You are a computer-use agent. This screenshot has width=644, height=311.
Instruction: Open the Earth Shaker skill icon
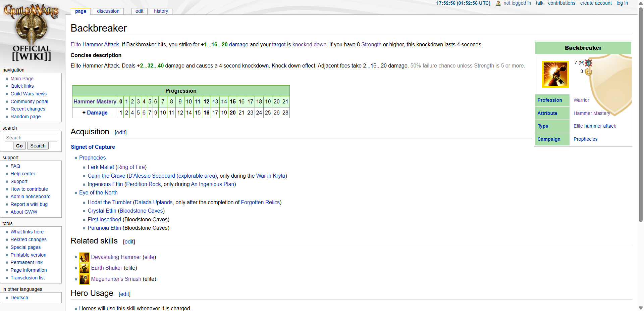click(84, 268)
